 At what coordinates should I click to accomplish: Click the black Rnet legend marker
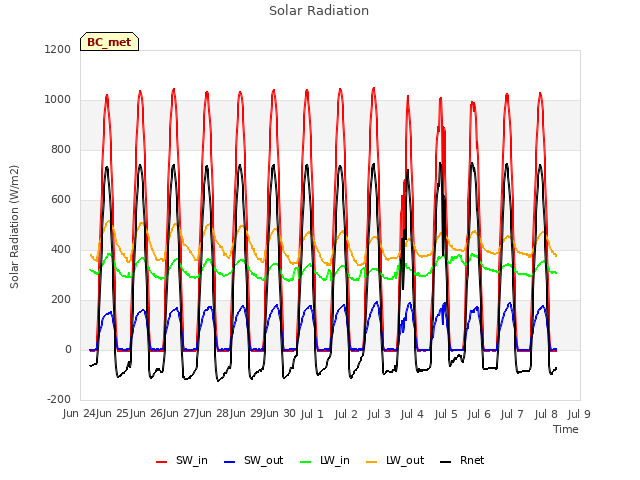(446, 462)
